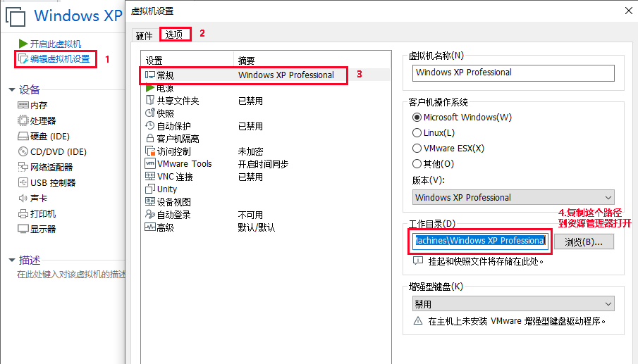Click the Power (电源) green arrow icon
Image resolution: width=638 pixels, height=364 pixels.
(149, 88)
